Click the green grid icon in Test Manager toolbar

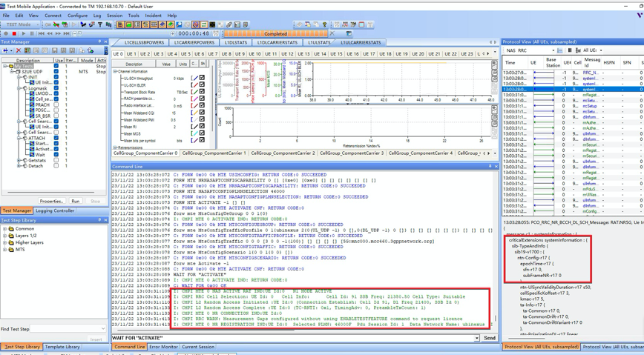tap(27, 50)
